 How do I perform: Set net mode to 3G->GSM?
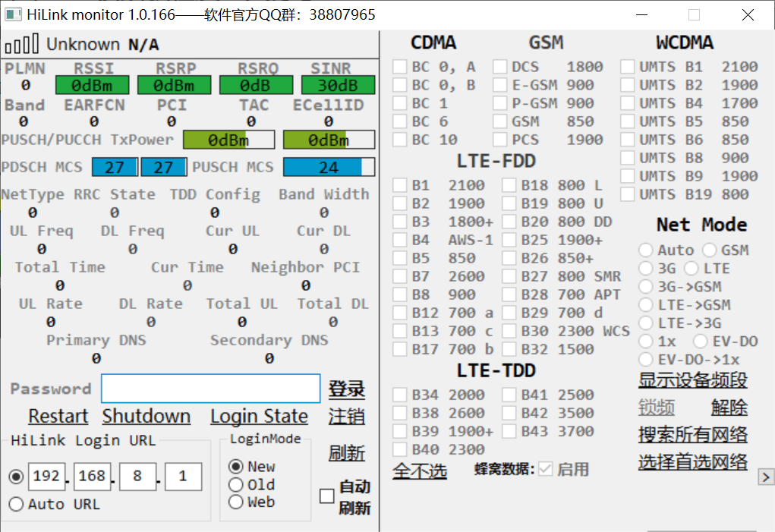646,285
